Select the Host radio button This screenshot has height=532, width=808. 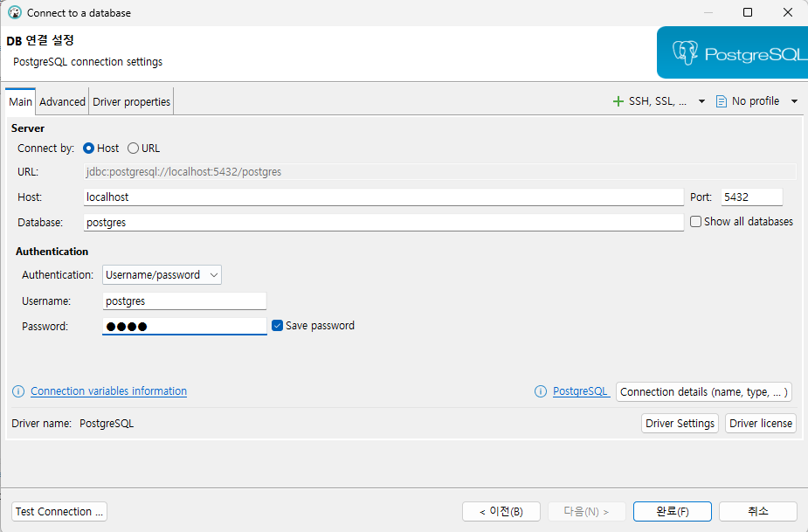click(88, 148)
